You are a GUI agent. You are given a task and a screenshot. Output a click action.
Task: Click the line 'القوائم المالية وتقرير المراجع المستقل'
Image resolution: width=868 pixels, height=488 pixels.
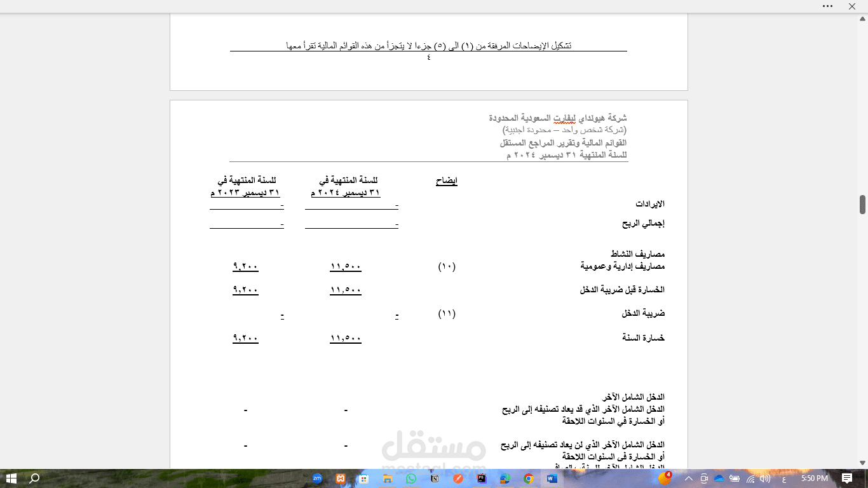point(563,142)
